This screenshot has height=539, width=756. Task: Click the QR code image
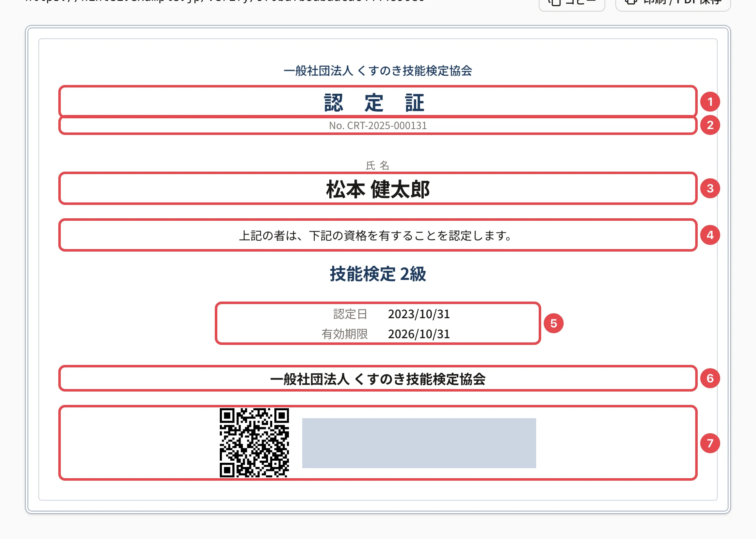(x=254, y=442)
